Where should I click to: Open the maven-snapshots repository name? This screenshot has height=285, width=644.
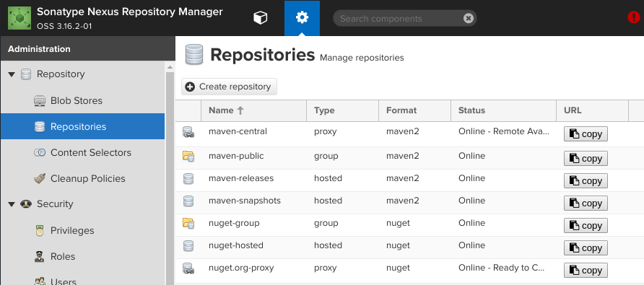click(x=245, y=201)
